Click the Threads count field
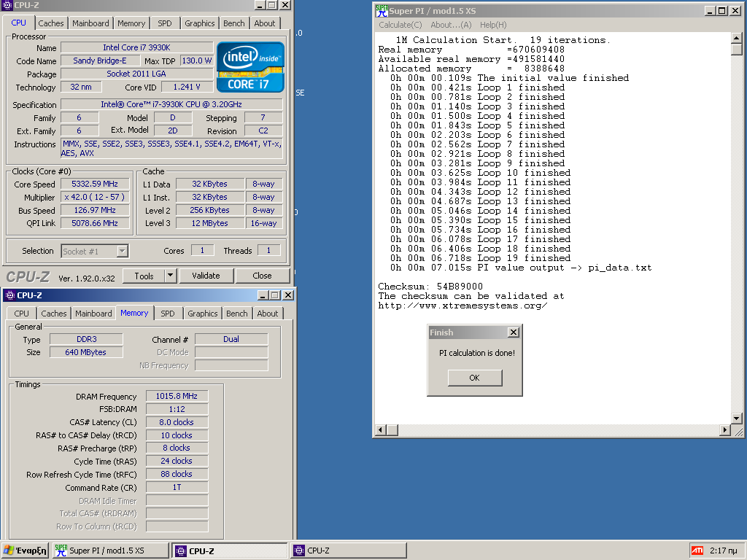Image resolution: width=747 pixels, height=560 pixels. (x=268, y=251)
